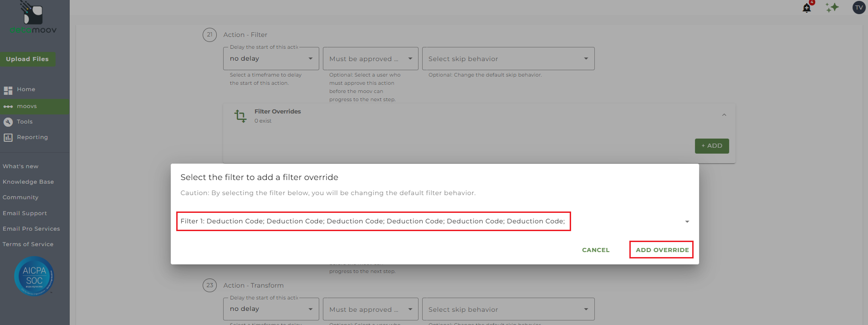This screenshot has height=325, width=868.
Task: Open the moovs section
Action: tap(35, 107)
